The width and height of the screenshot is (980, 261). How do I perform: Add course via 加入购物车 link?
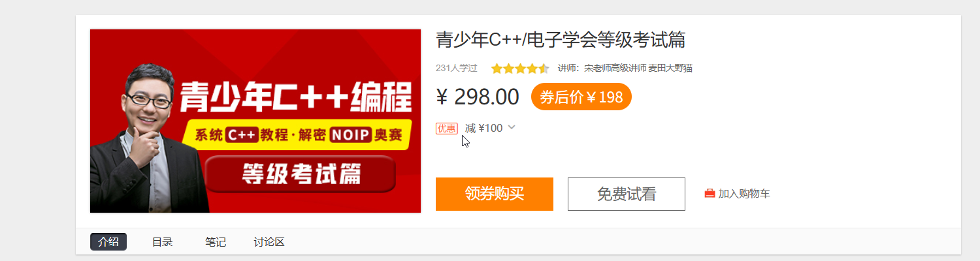coord(744,194)
